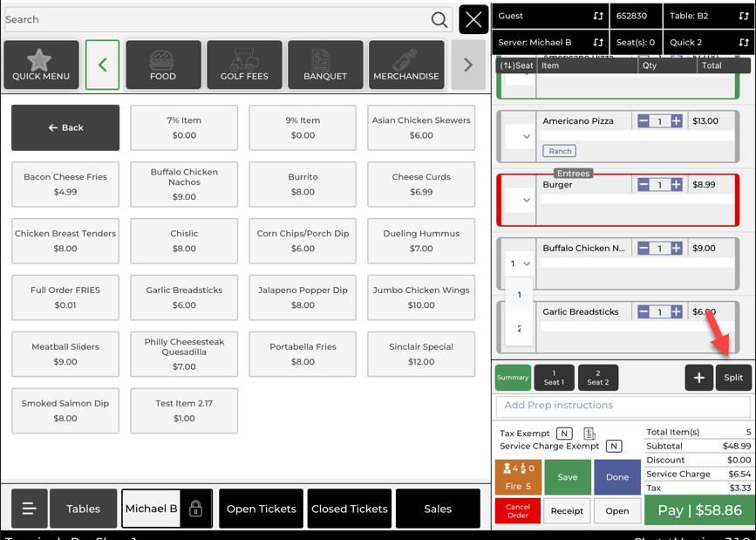Click the Split button
The width and height of the screenshot is (756, 540).
(733, 378)
